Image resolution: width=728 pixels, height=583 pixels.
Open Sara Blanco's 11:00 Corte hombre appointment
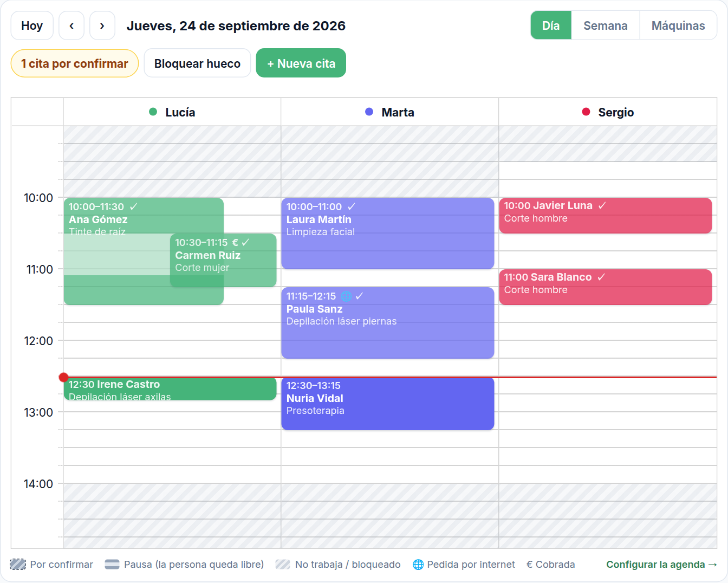(x=606, y=287)
